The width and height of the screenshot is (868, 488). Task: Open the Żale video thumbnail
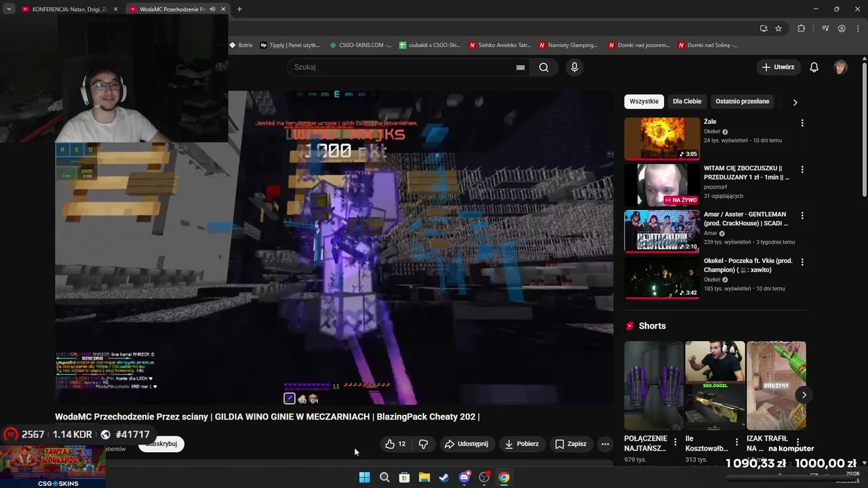662,138
